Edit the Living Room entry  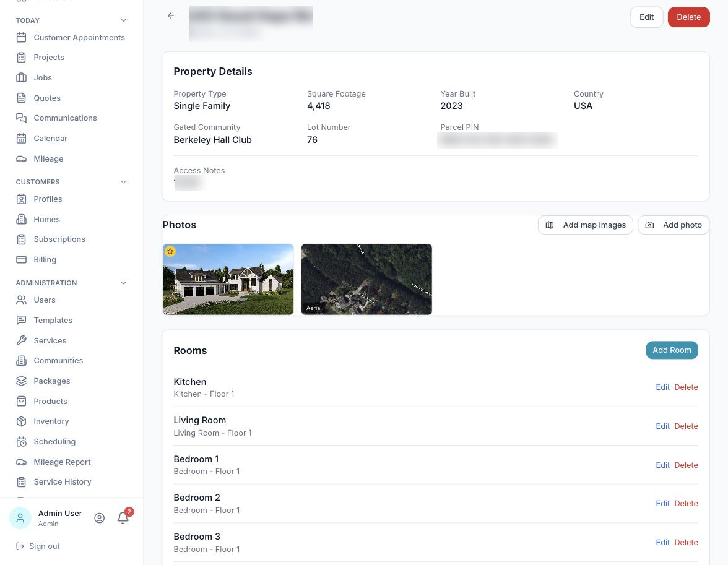(662, 426)
